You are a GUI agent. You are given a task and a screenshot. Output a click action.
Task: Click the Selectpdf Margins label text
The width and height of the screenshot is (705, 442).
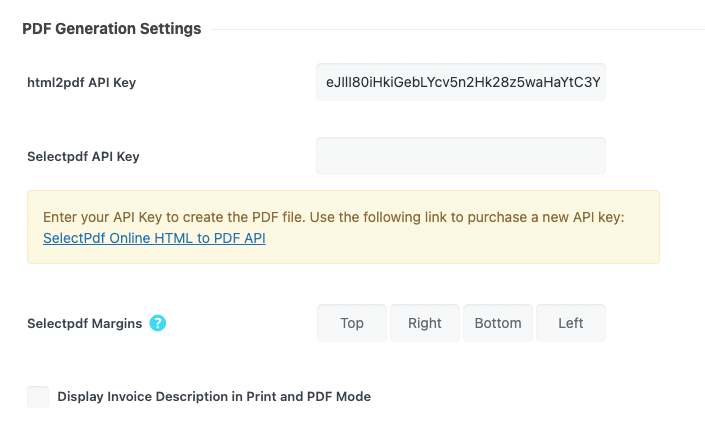(85, 323)
